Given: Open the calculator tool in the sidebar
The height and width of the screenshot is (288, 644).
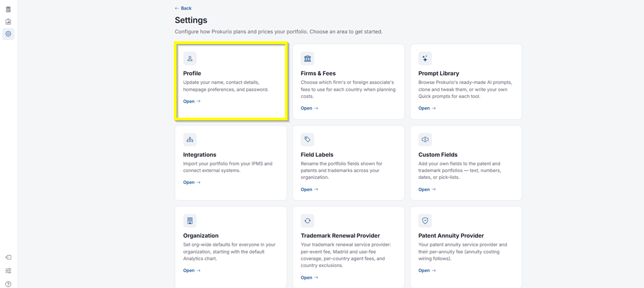Looking at the screenshot, I should pos(8,9).
